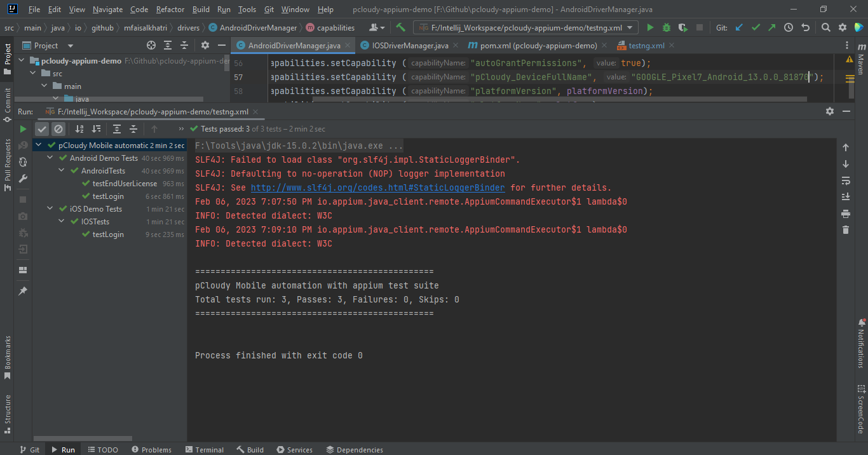Toggle the Maven tool window button

coord(861,60)
